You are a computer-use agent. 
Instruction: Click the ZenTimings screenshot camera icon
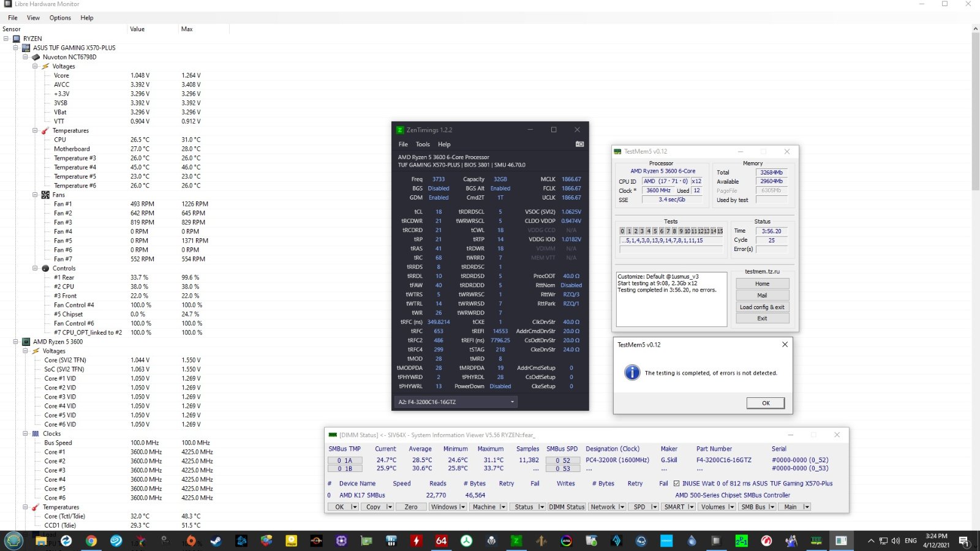coord(579,144)
